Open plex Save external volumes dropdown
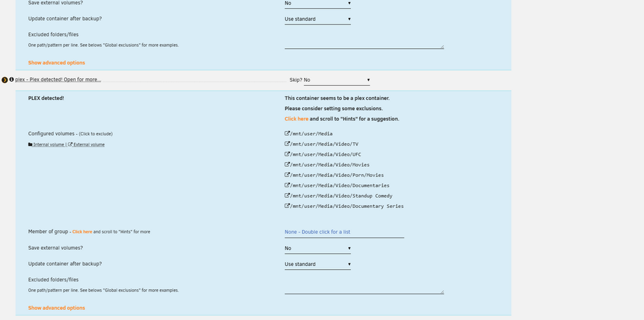644x320 pixels. [317, 249]
